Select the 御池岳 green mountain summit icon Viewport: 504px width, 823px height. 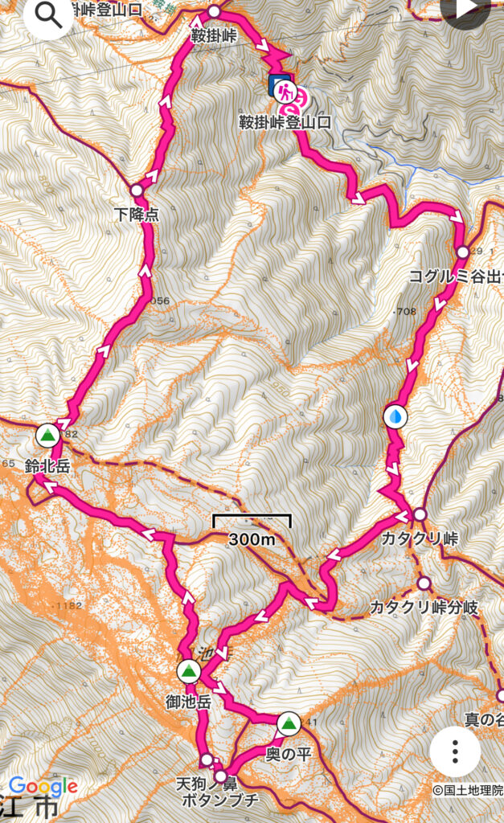pos(188,671)
